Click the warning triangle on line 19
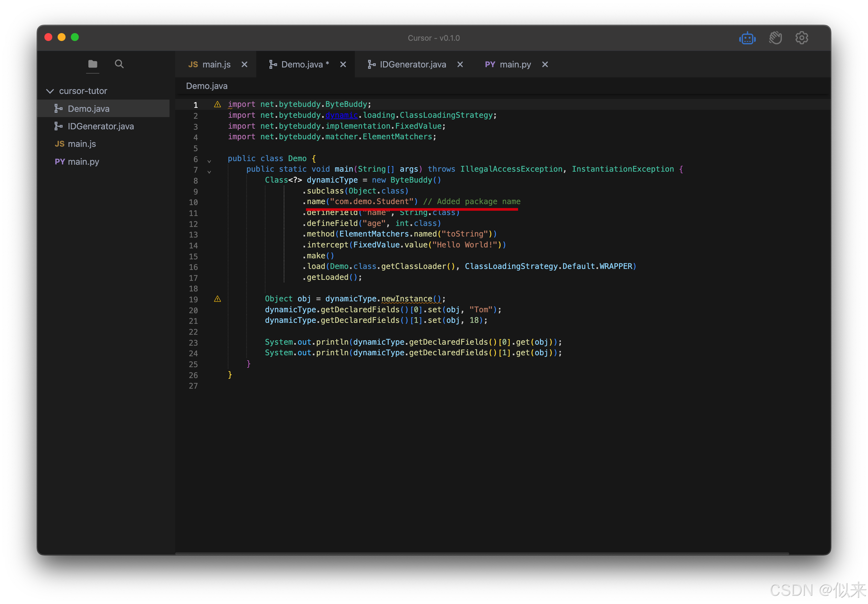 tap(217, 299)
